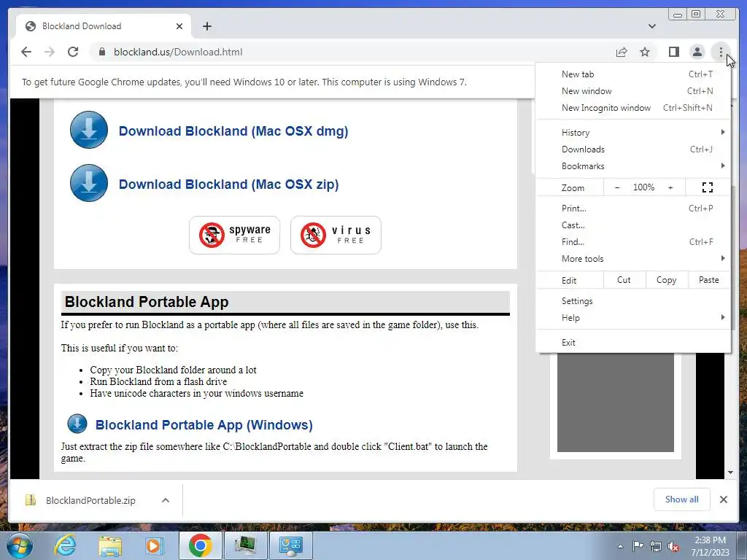Decrease zoom with minus button
747x560 pixels.
(x=617, y=187)
